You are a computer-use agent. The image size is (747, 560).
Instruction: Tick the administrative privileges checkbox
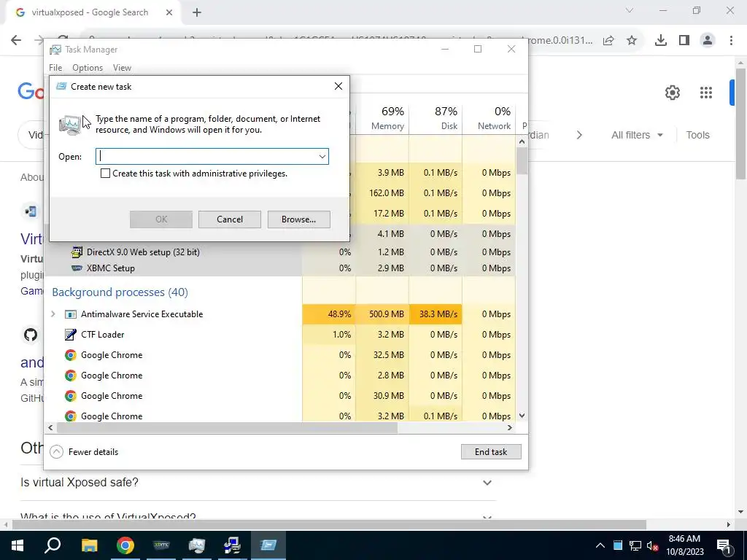(x=105, y=174)
